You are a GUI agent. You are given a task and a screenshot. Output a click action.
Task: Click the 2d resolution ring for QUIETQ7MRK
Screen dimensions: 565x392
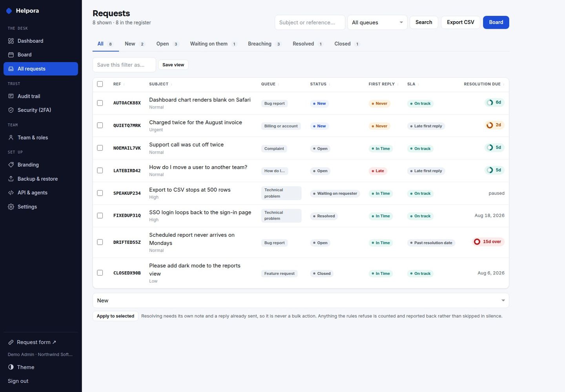(x=490, y=125)
